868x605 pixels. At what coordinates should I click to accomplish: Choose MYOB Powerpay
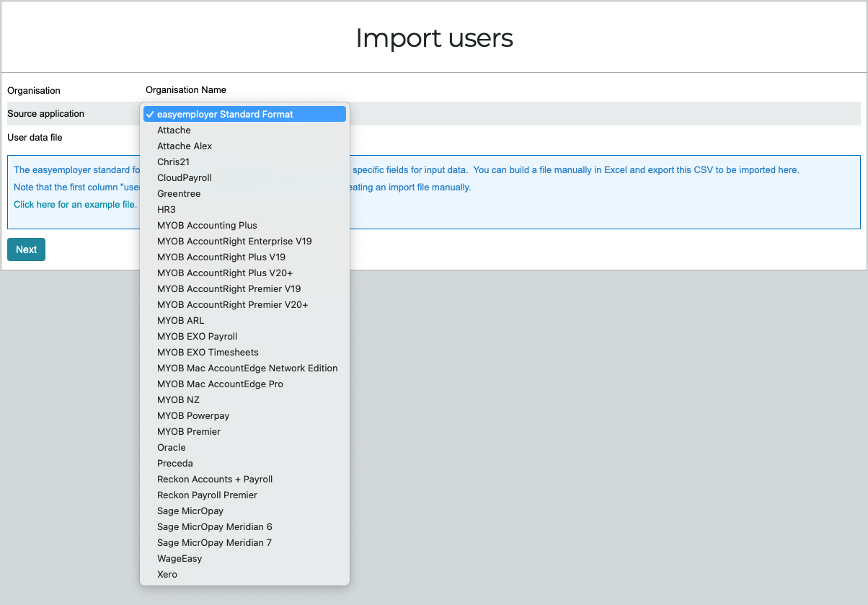pyautogui.click(x=244, y=415)
